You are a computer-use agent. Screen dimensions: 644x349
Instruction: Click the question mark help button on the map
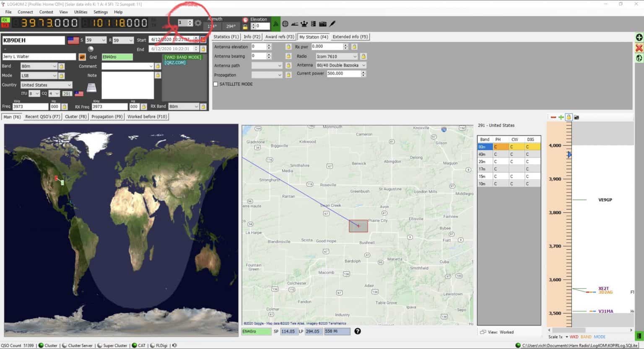coord(358,331)
